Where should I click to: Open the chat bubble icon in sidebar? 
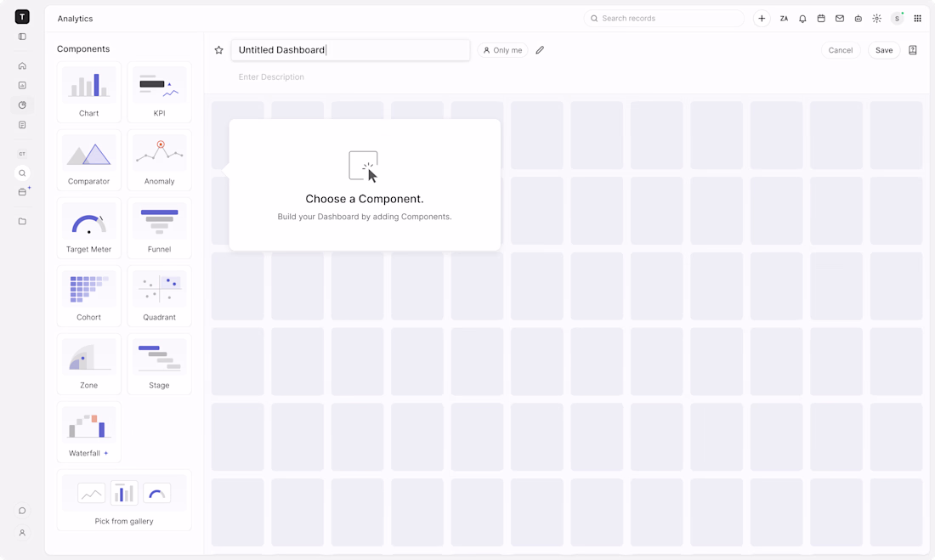point(22,511)
